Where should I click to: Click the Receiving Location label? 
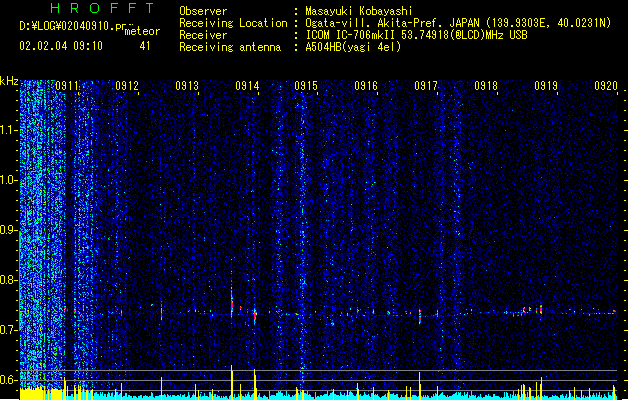(233, 23)
